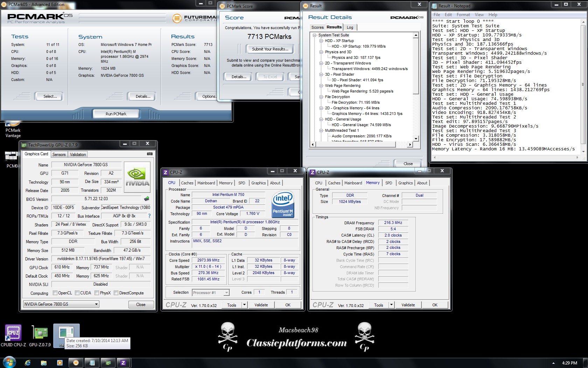Switch to Log tab in Result Details
This screenshot has height=368, width=588.
[x=350, y=27]
